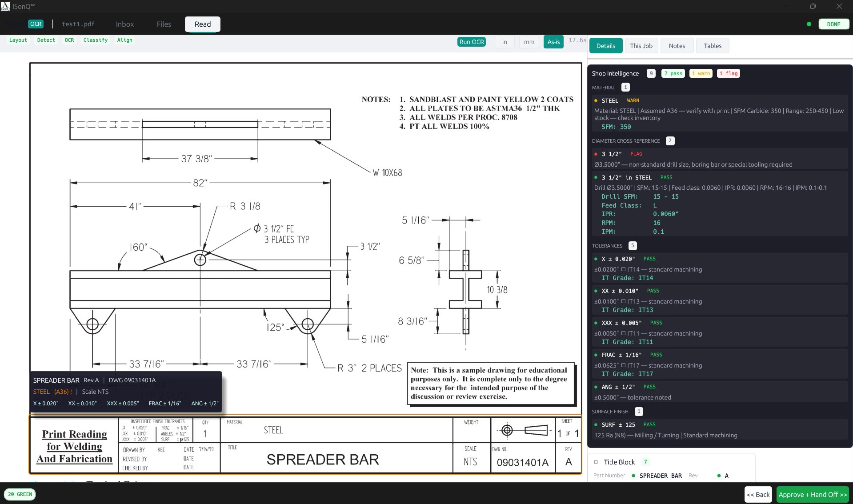Open the Inbox tab
The height and width of the screenshot is (504, 853).
pyautogui.click(x=124, y=24)
